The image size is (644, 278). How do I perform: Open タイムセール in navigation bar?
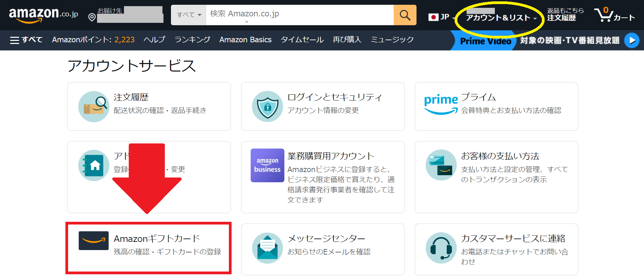pyautogui.click(x=302, y=40)
